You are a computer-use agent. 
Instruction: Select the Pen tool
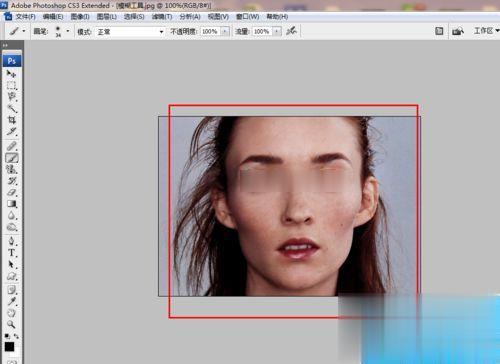point(11,241)
